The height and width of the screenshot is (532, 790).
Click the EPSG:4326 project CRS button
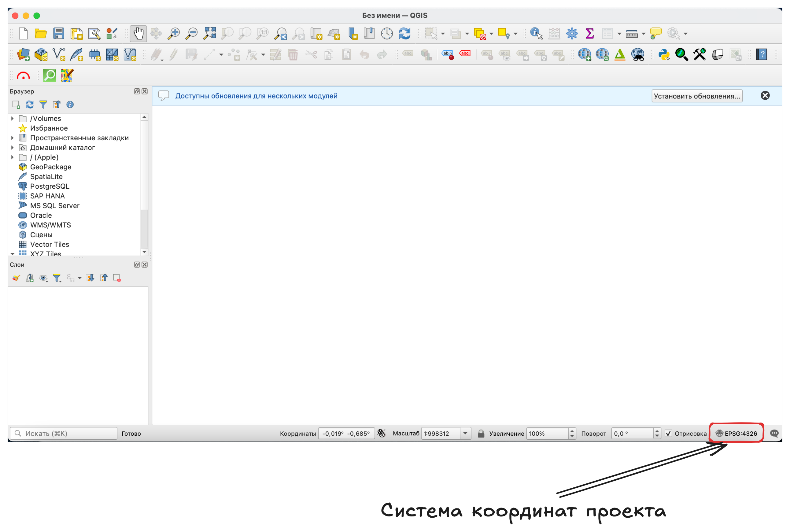tap(736, 433)
